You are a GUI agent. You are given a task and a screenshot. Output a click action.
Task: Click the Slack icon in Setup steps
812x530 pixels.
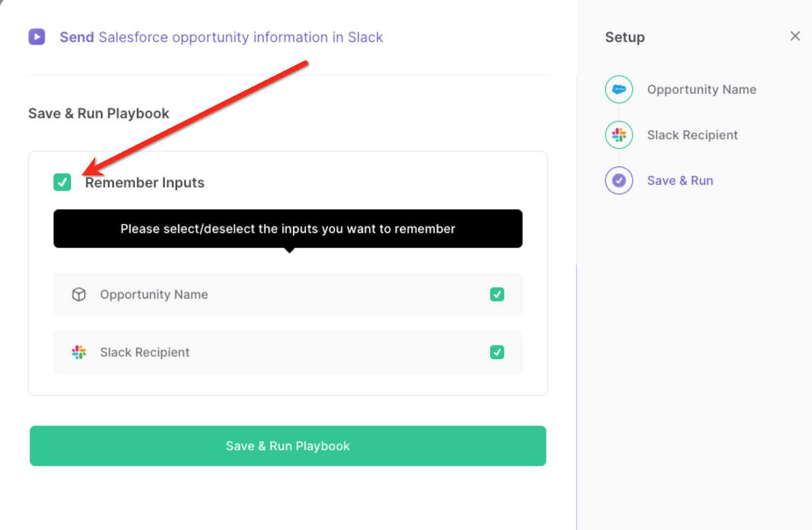619,135
